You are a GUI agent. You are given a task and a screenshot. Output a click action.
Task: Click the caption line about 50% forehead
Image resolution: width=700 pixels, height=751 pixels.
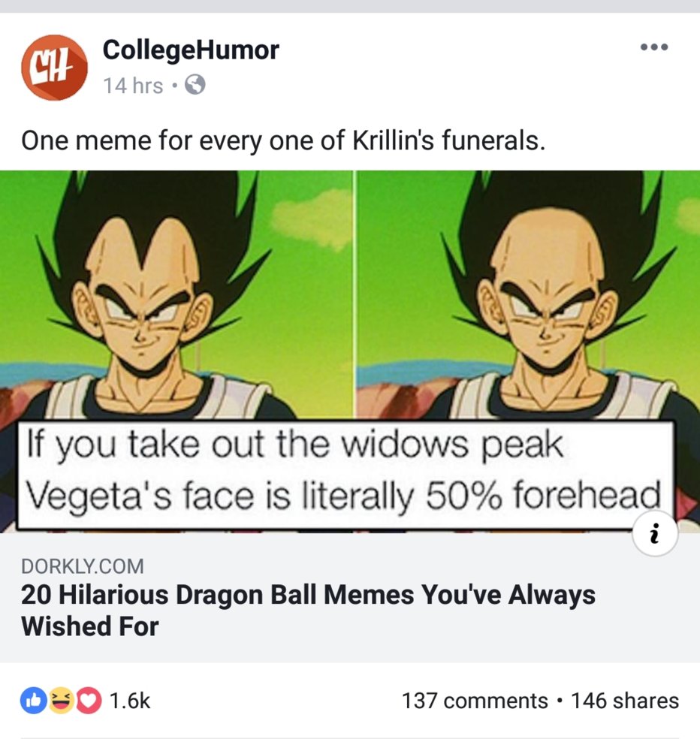pyautogui.click(x=342, y=495)
